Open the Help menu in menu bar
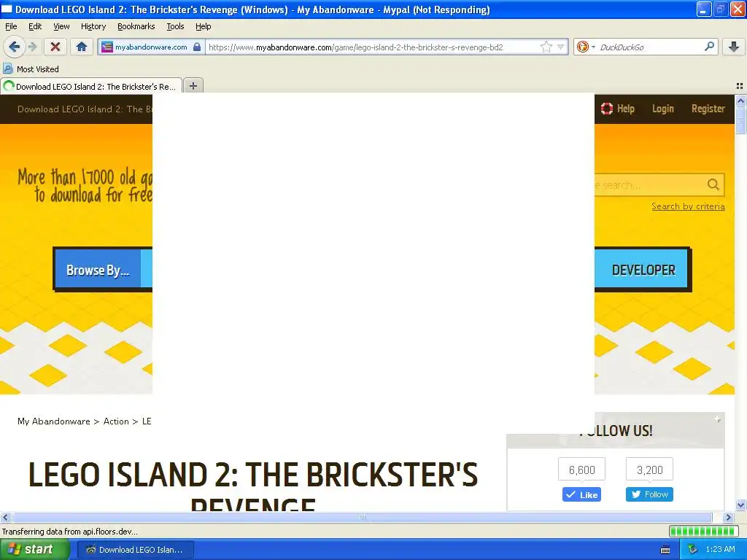Viewport: 747px width, 560px height. click(203, 26)
